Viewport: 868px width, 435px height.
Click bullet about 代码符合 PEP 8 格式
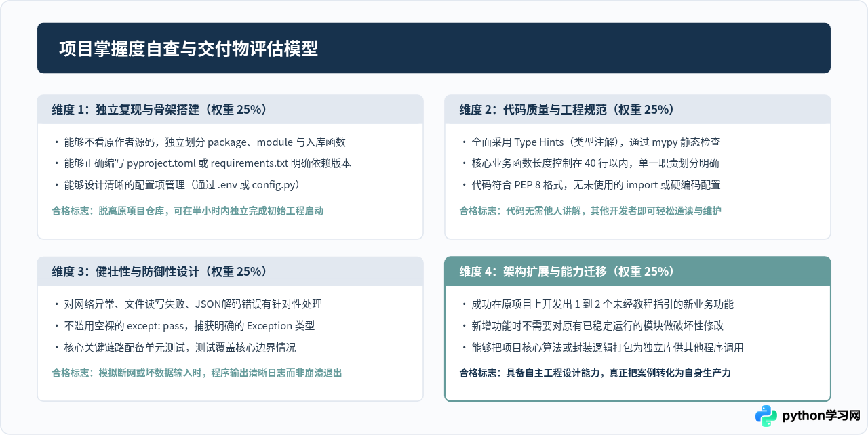[590, 185]
